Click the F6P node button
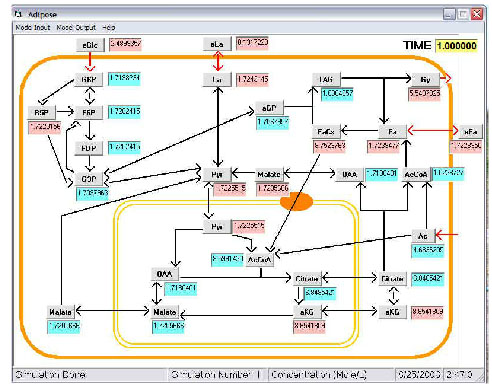Screen dimensions: 492x389 [x=88, y=112]
